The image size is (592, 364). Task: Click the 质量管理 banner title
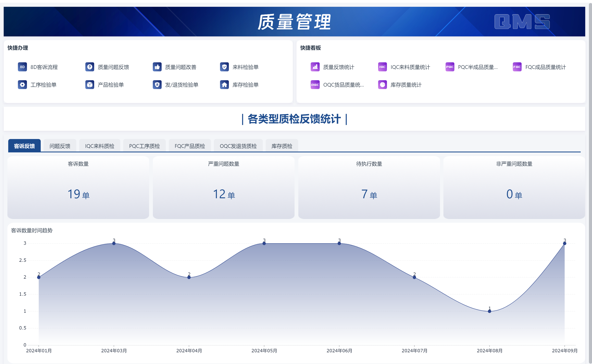pos(294,22)
